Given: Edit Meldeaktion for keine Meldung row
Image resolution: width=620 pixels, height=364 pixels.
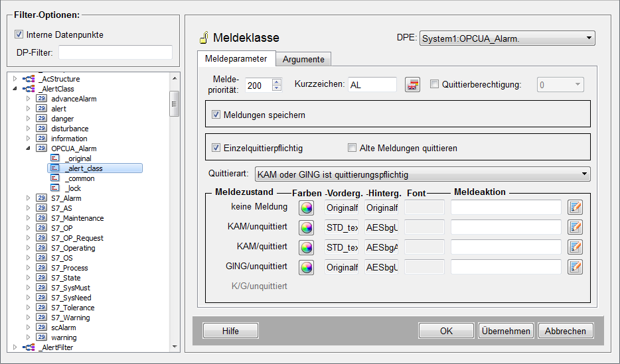Looking at the screenshot, I should [x=575, y=208].
